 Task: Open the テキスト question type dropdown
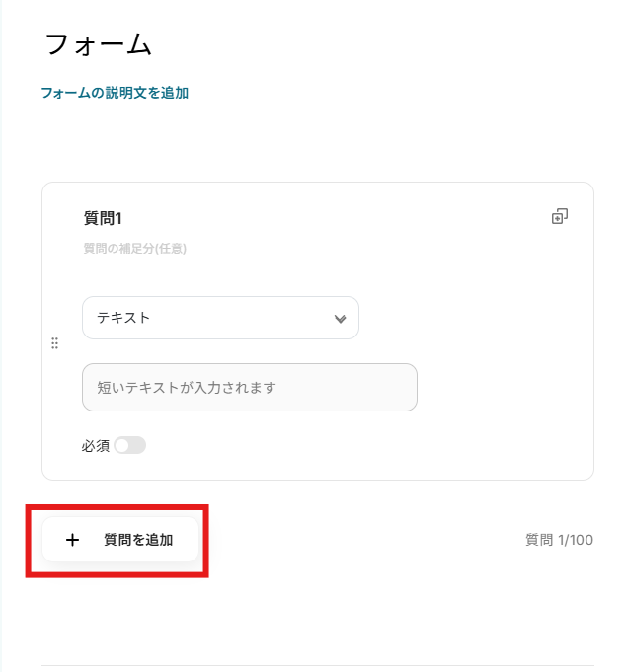(220, 318)
